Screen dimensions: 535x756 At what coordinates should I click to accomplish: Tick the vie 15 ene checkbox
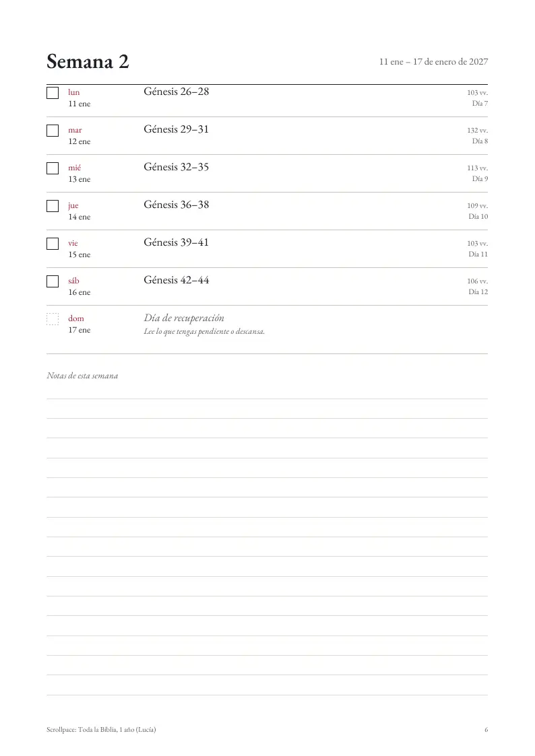[x=53, y=244]
